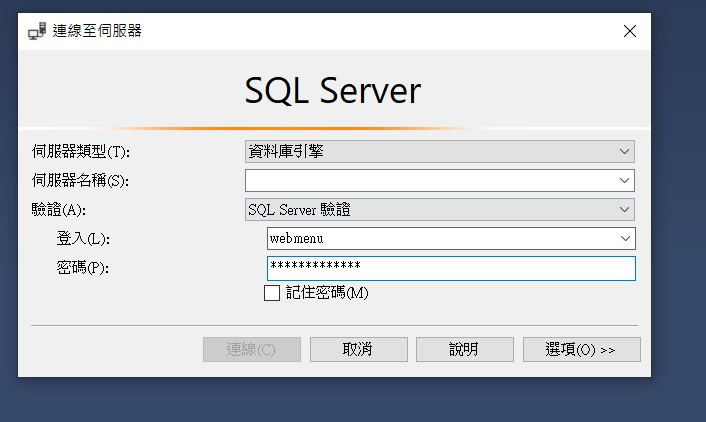Click the 伺服器名稱(S) label
Screen dimensions: 706x422
[80, 181]
